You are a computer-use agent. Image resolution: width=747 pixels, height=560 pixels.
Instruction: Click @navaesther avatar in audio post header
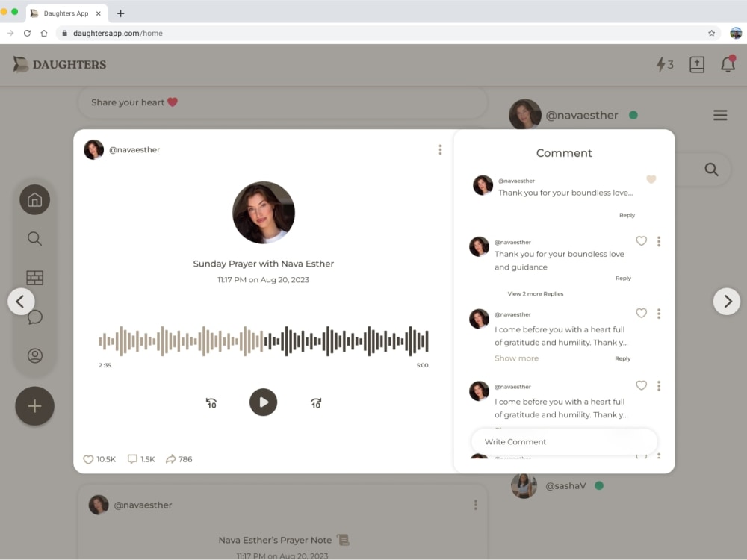[94, 149]
